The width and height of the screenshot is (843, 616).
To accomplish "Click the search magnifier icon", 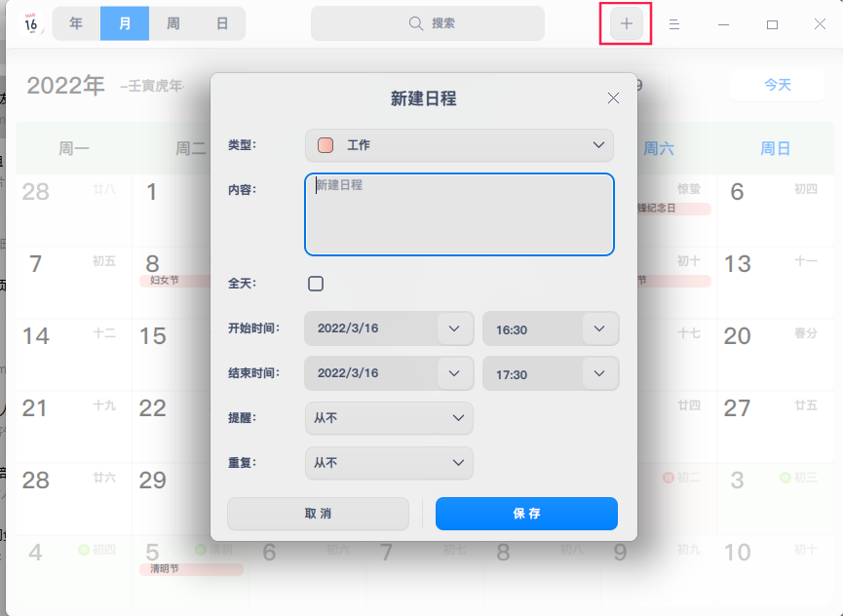I will coord(416,23).
